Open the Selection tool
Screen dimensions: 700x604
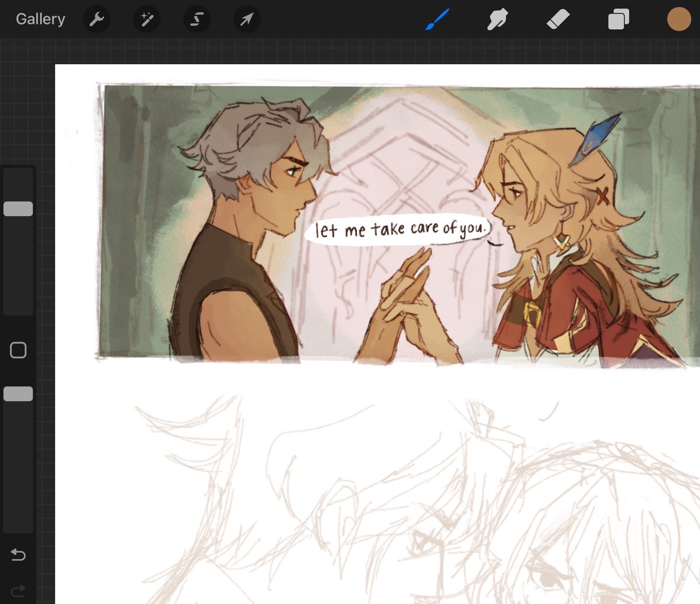[197, 20]
